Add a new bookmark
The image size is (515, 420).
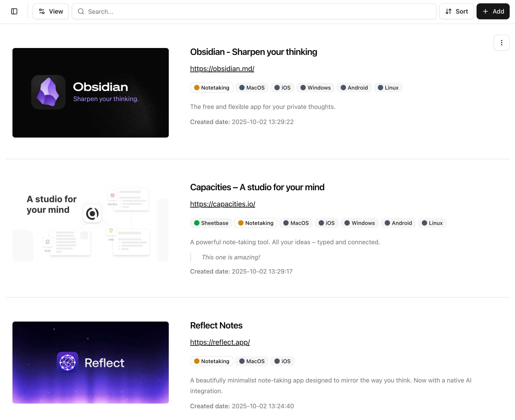pyautogui.click(x=493, y=11)
